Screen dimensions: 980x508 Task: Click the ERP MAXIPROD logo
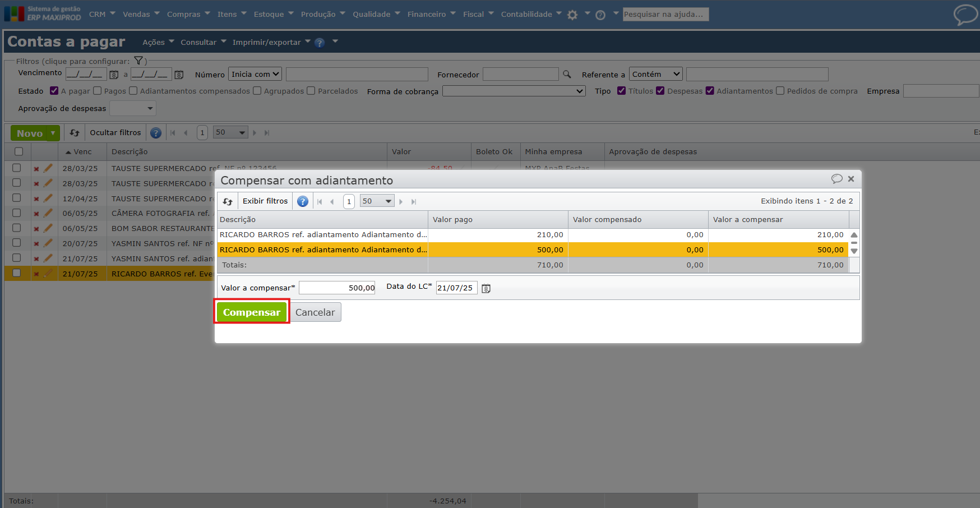[x=43, y=13]
